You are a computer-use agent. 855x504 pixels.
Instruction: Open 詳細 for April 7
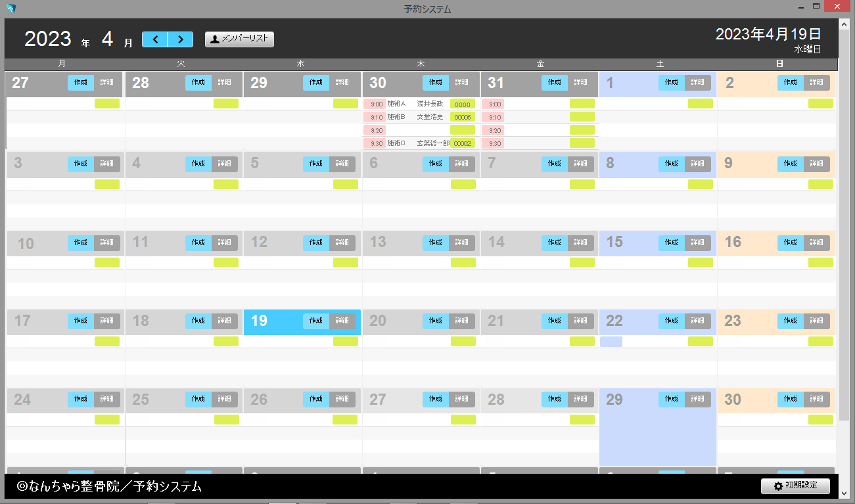pyautogui.click(x=581, y=164)
